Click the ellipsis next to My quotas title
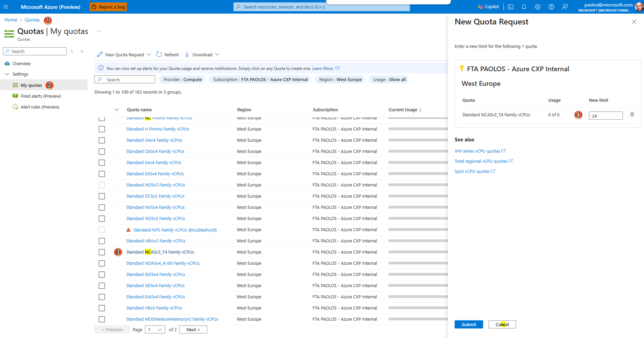 coord(99,31)
